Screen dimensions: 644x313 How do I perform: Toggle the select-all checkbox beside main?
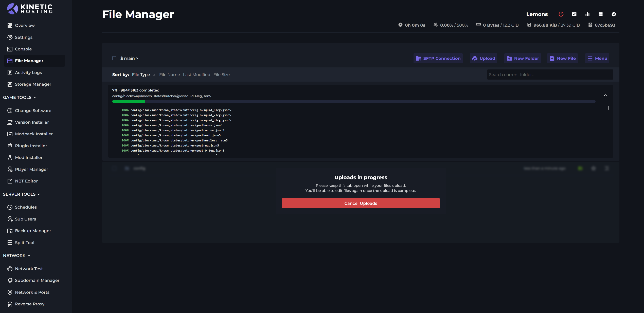tap(114, 58)
